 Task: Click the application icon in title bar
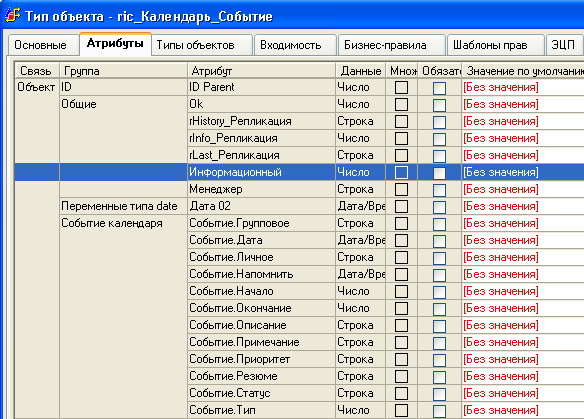[x=12, y=16]
